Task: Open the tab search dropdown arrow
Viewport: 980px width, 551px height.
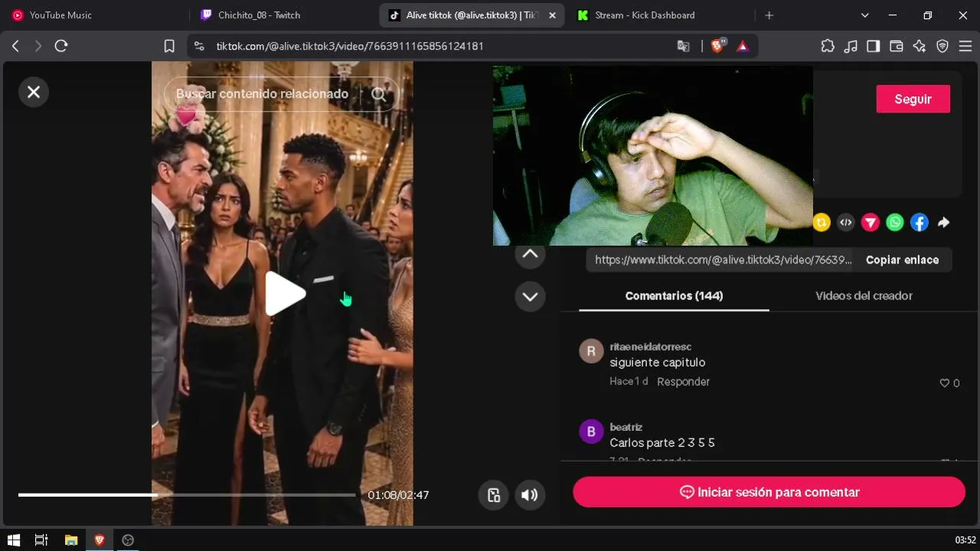Action: click(x=865, y=15)
